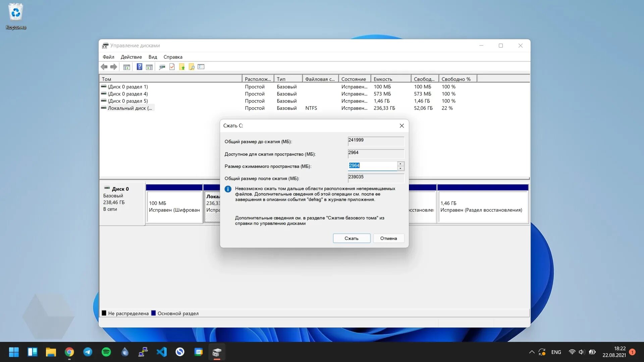Click the checkmark document toolbar icon

click(x=172, y=67)
